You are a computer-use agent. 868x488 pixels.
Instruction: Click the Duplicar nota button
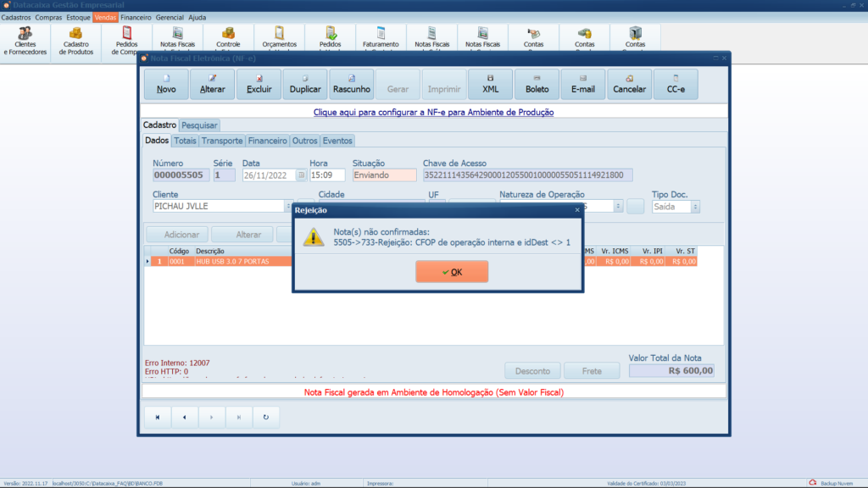[305, 84]
